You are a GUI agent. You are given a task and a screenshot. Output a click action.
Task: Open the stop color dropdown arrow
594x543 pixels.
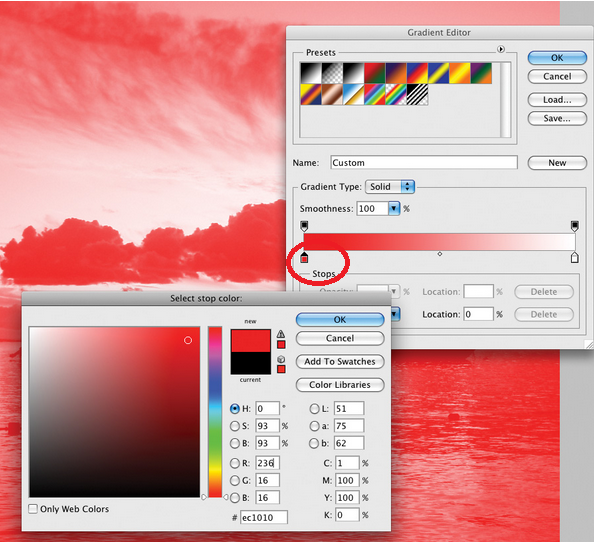click(x=395, y=314)
